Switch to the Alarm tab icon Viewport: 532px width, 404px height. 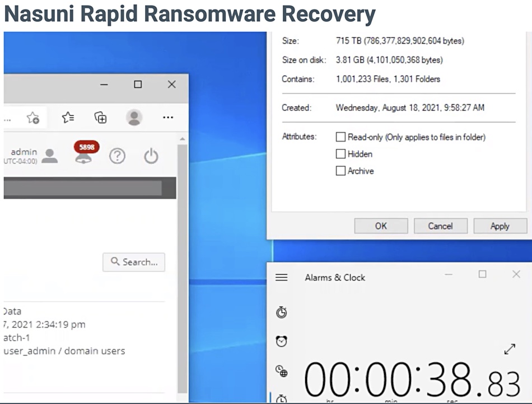(x=281, y=341)
